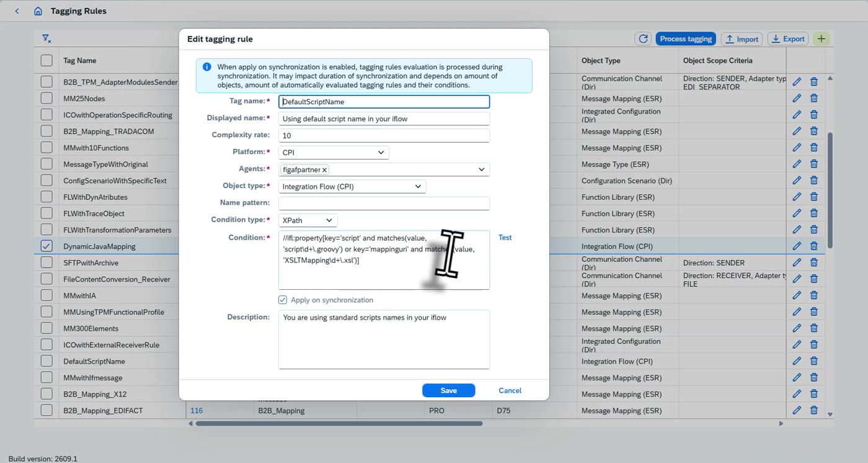The height and width of the screenshot is (463, 868).
Task: Open the Platform CPI dropdown
Action: [334, 152]
